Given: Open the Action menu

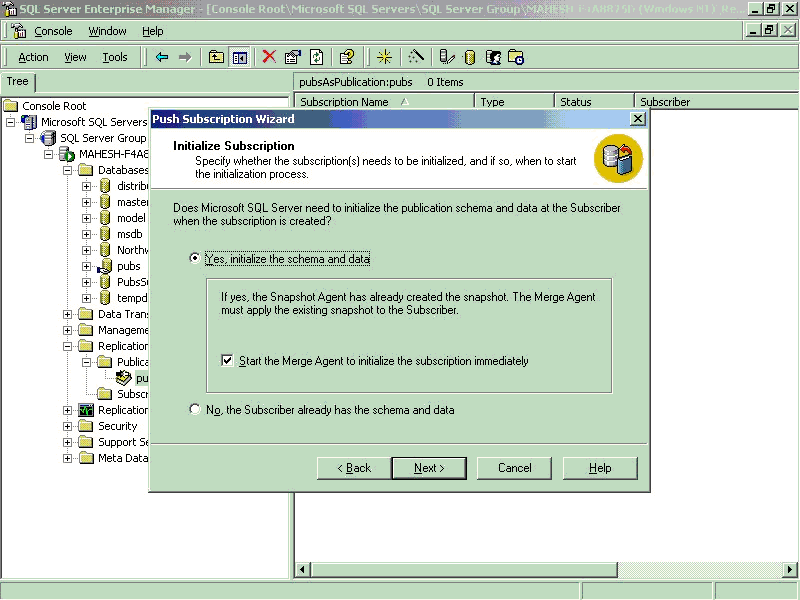Looking at the screenshot, I should [x=33, y=57].
